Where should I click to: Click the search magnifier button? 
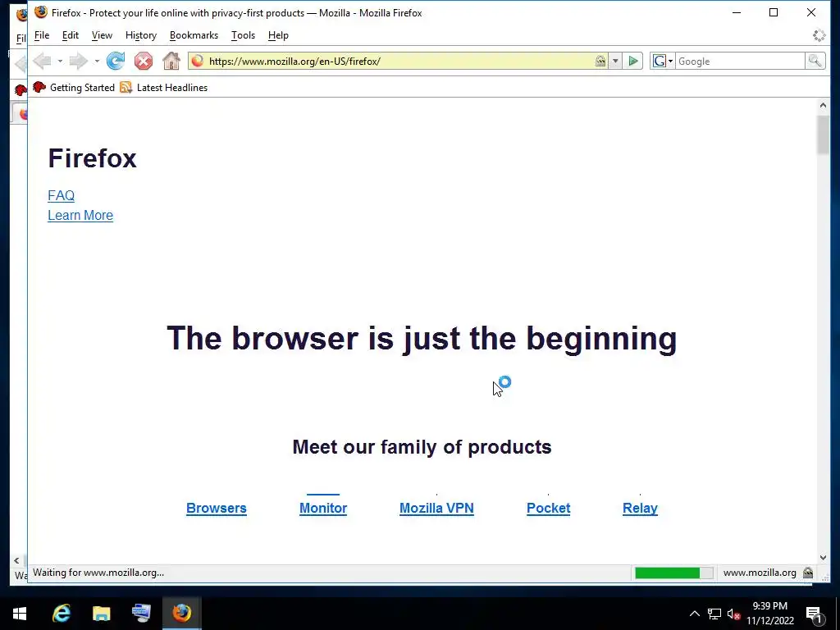point(815,61)
